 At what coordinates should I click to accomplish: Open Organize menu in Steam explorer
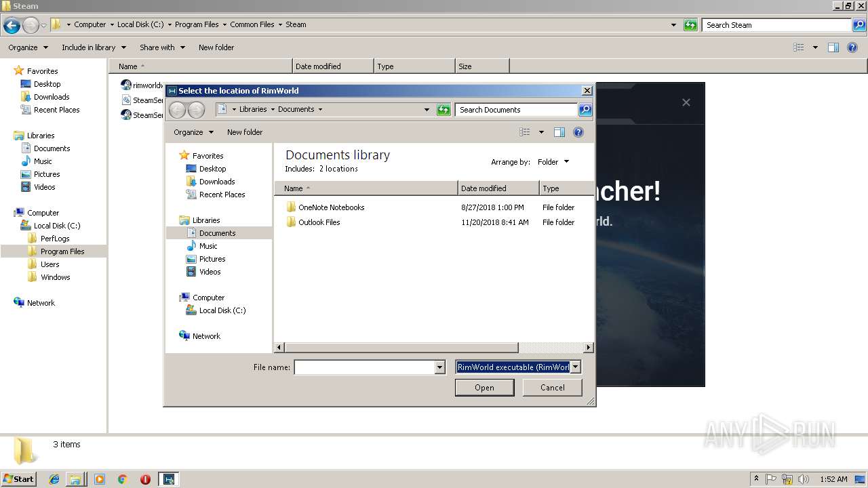coord(28,47)
